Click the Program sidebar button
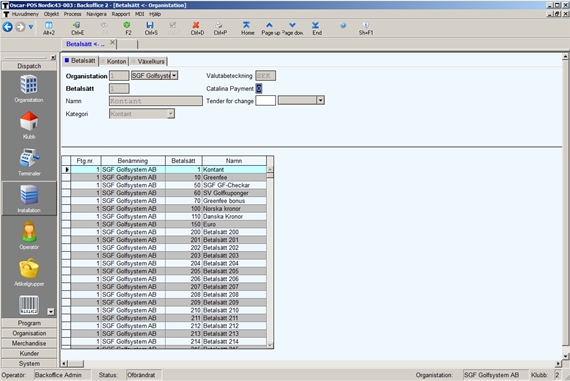 (x=29, y=323)
